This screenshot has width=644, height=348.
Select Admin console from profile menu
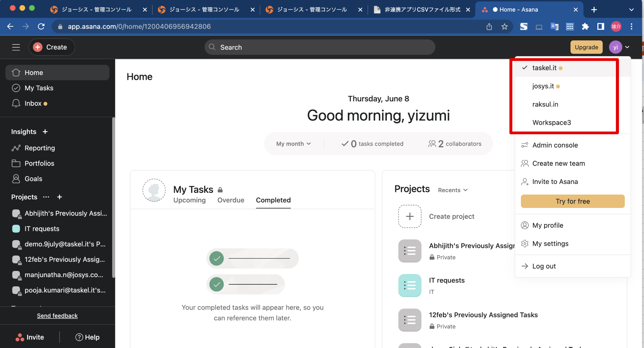coord(555,145)
